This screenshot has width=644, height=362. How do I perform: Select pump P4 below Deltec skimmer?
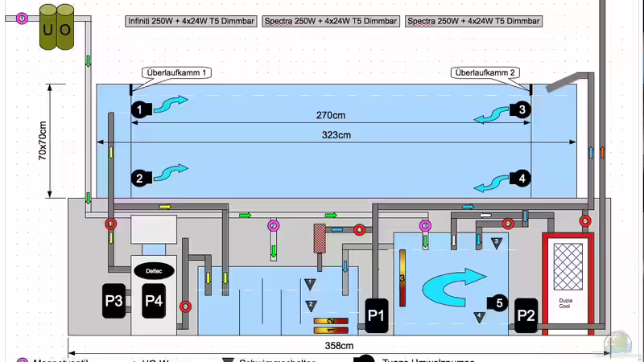tap(153, 300)
